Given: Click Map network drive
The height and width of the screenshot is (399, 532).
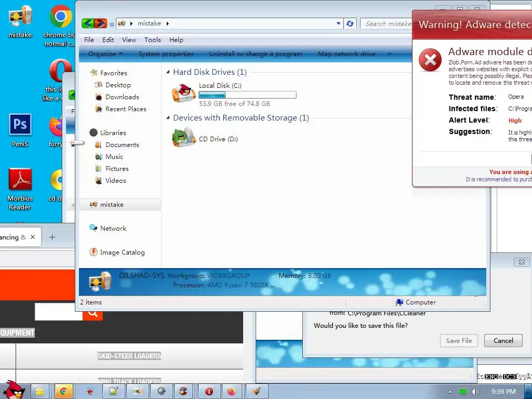Looking at the screenshot, I should [347, 54].
